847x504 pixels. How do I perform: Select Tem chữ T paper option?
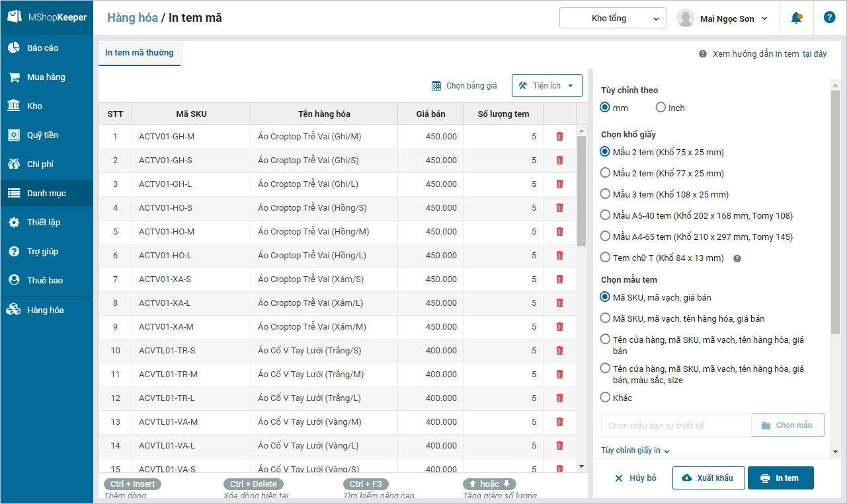point(605,258)
